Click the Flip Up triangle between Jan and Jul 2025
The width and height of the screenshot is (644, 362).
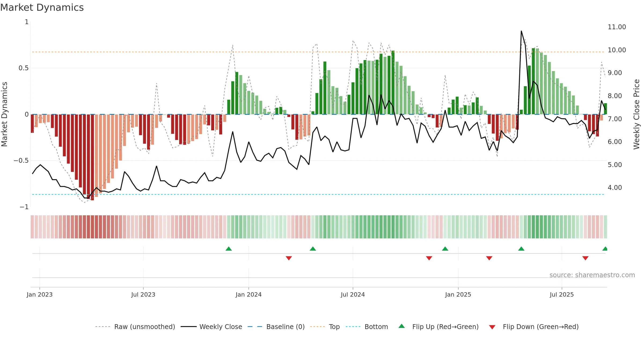click(521, 249)
